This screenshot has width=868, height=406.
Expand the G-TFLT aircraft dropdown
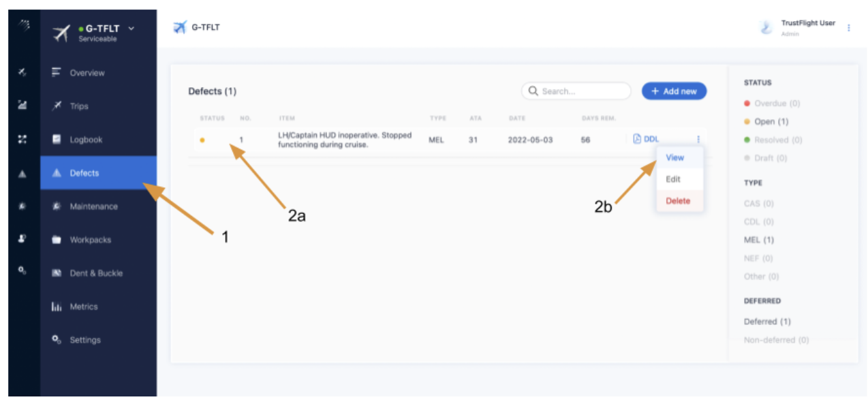tap(131, 29)
